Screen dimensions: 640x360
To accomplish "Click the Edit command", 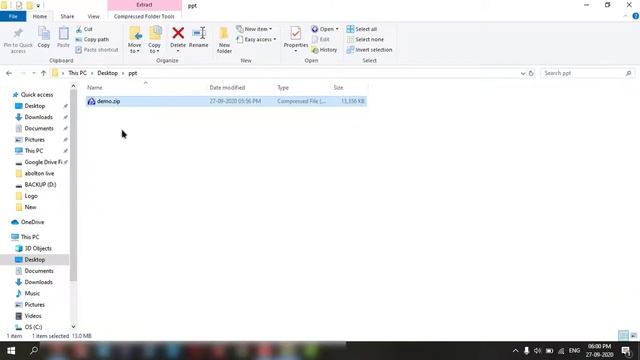I will [320, 40].
